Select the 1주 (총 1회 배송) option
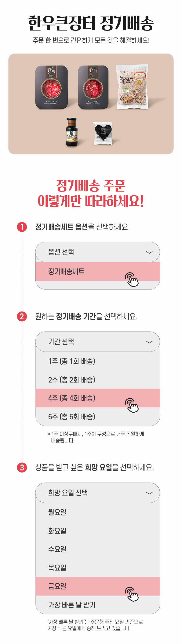This screenshot has height=644, width=182. point(72,361)
